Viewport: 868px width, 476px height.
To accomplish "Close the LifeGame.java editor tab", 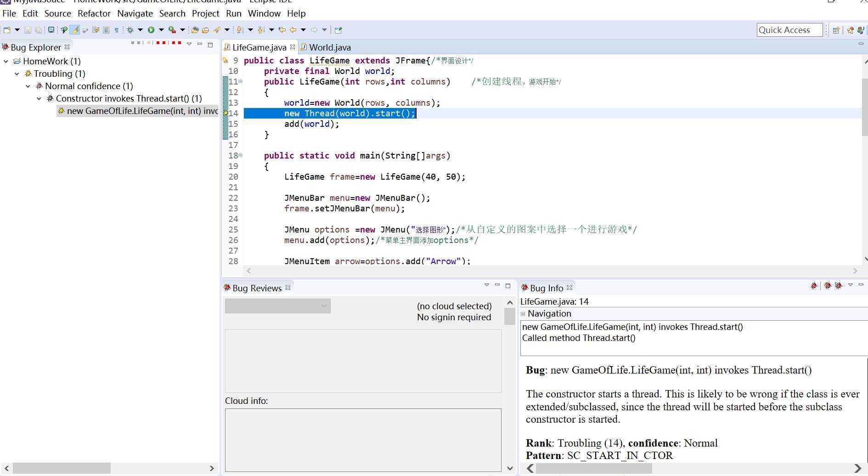I will click(x=293, y=47).
